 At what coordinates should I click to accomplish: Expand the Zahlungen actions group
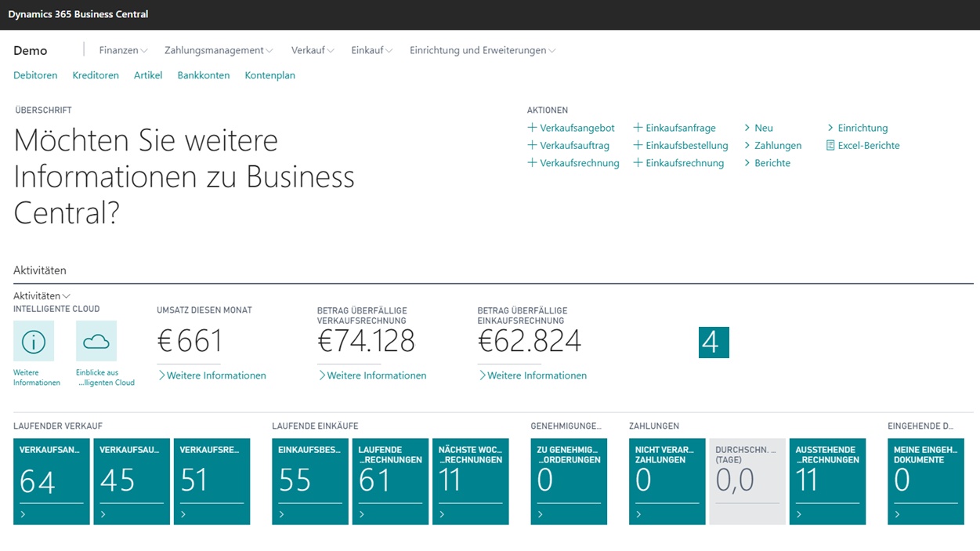click(x=772, y=146)
